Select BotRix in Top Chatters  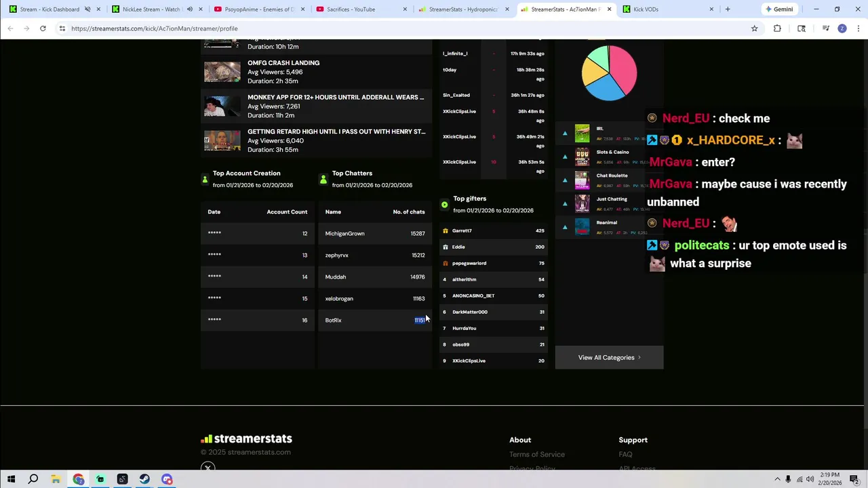[333, 321]
